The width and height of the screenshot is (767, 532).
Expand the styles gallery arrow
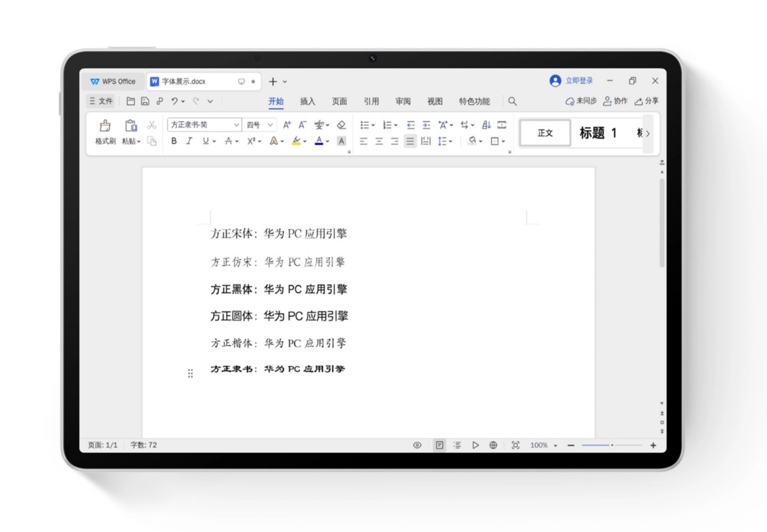pyautogui.click(x=648, y=133)
